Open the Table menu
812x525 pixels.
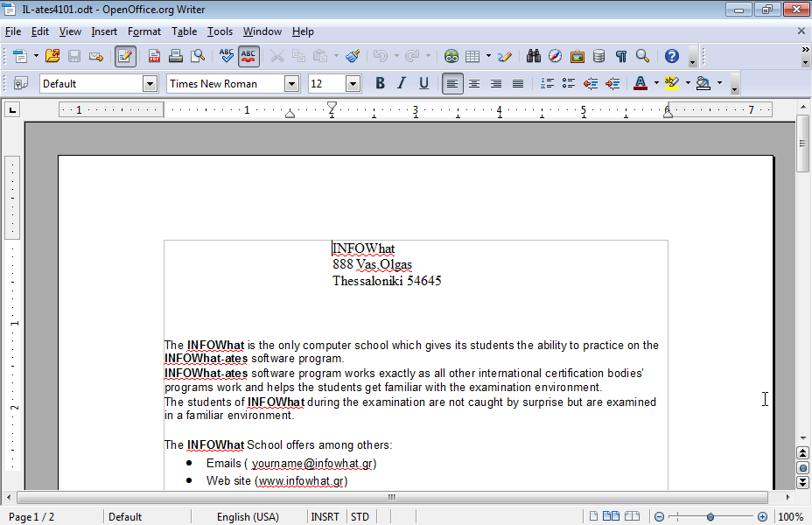click(x=185, y=31)
